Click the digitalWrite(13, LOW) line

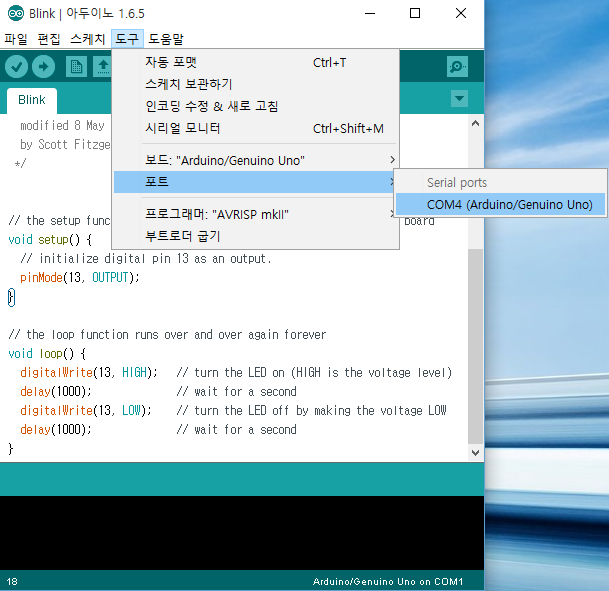click(85, 410)
